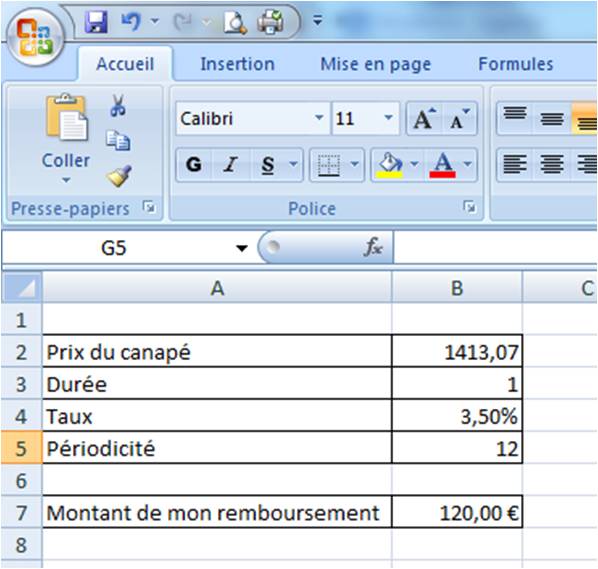Toggle underline formatting (S)
The width and height of the screenshot is (598, 569).
(x=268, y=165)
